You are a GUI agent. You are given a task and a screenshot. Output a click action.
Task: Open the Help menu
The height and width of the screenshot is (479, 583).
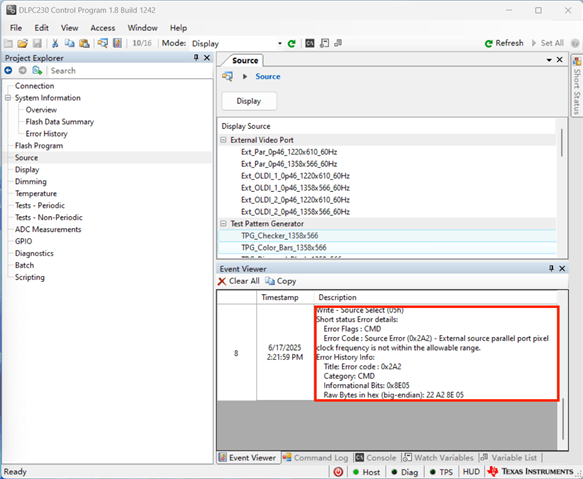tap(178, 28)
